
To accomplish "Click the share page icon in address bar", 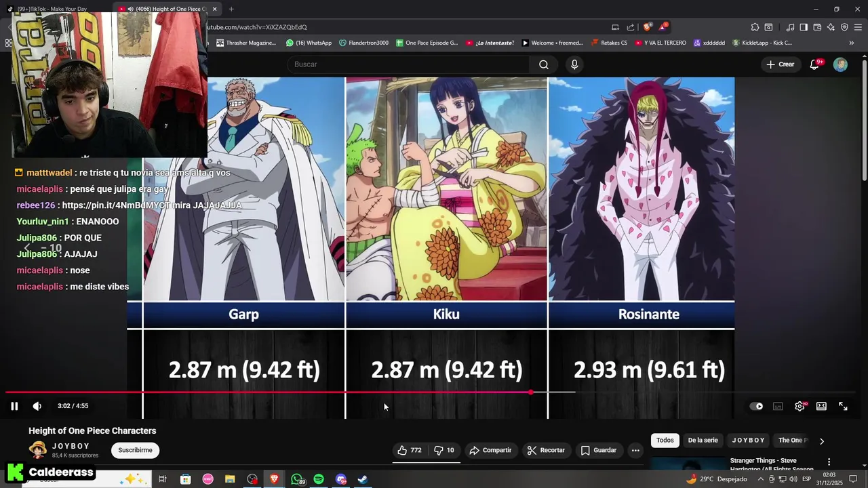I will (631, 27).
